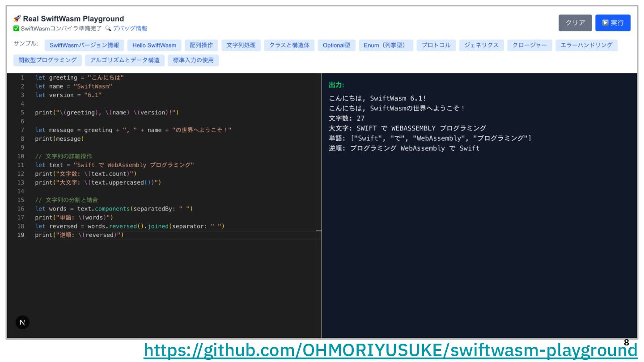Choose the クラスと構造体 sample
The image size is (644, 362).
[x=289, y=45]
